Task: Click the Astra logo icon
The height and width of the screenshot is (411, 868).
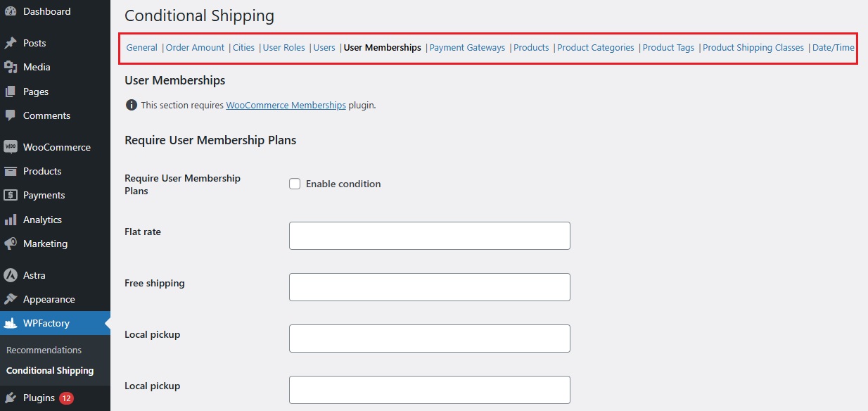Action: tap(11, 275)
